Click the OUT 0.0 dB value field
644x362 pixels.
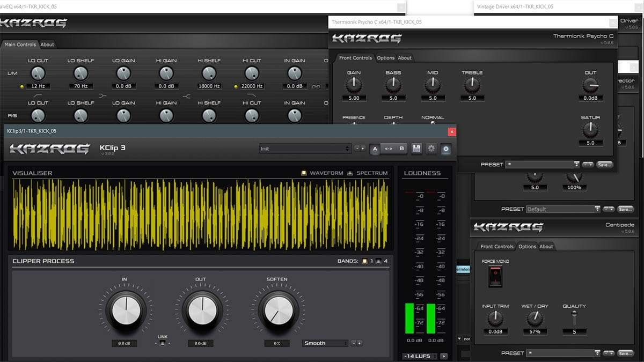click(x=201, y=343)
